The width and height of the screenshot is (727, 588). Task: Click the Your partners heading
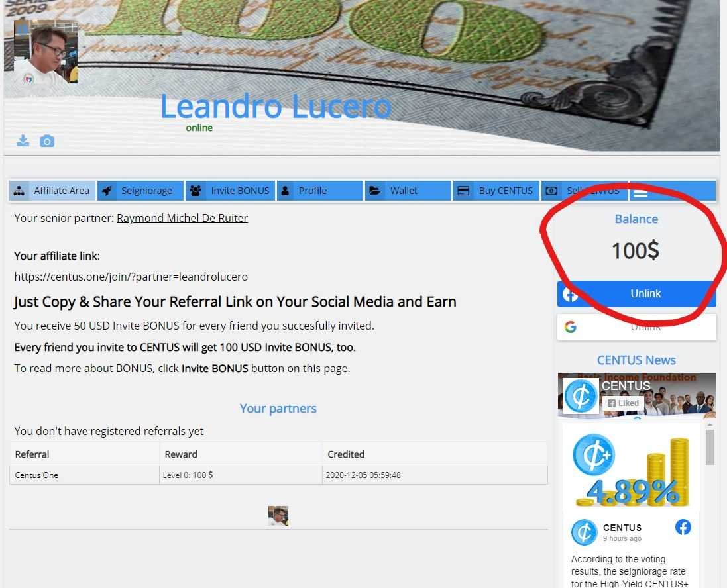278,408
